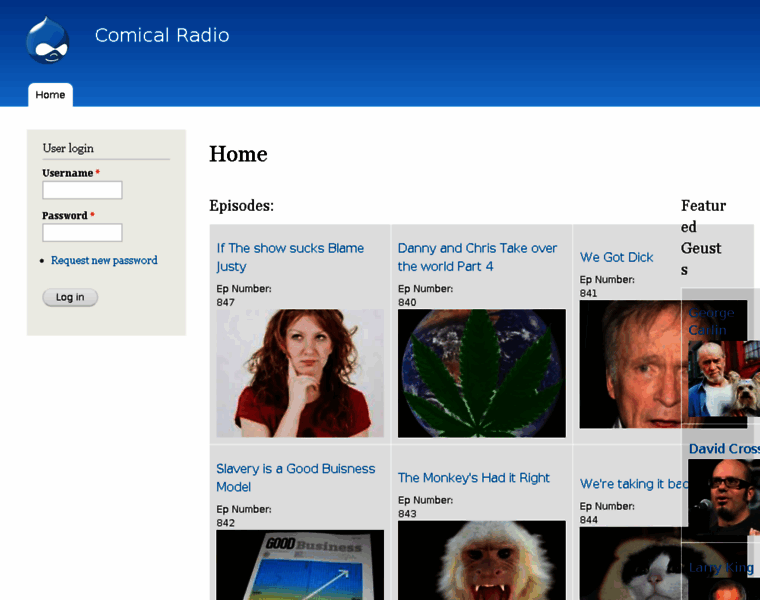Screen dimensions: 760x600
Task: Click the Good Business magazine thumbnail
Action: pos(300,565)
